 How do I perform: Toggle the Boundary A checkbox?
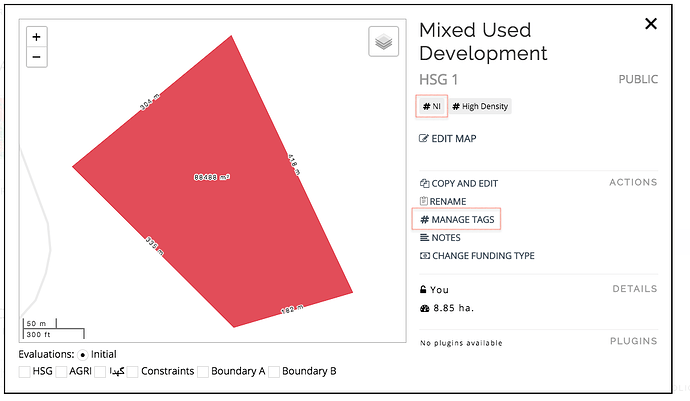click(203, 372)
